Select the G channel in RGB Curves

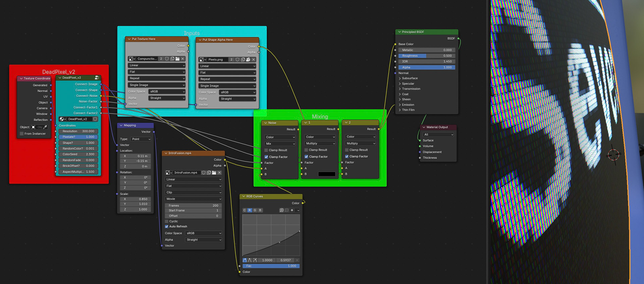pos(255,210)
